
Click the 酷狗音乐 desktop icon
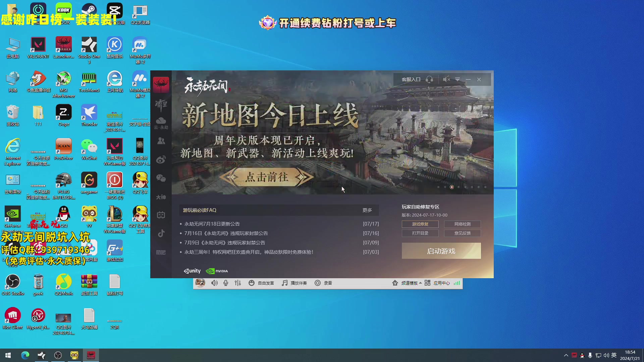115,48
